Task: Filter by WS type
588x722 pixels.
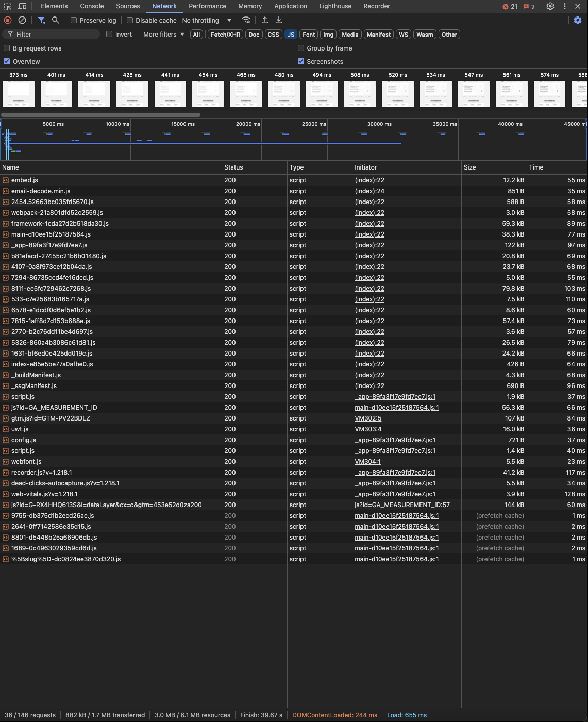Action: pos(404,35)
